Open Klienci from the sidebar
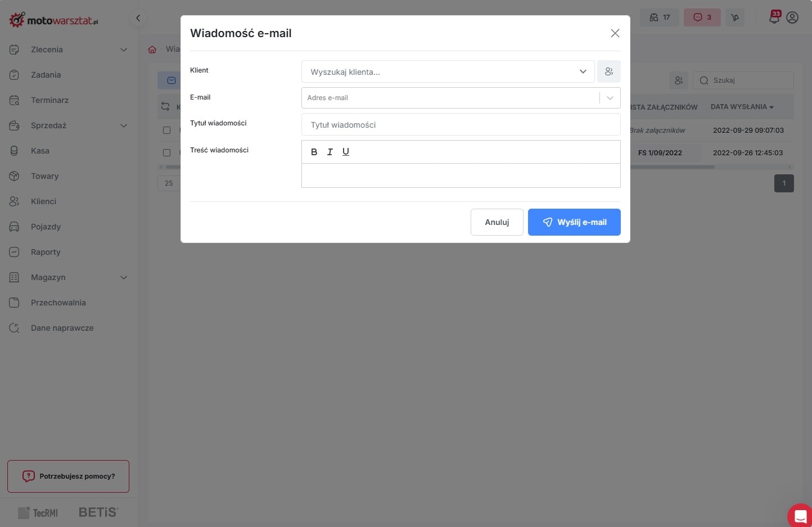This screenshot has width=812, height=527. (43, 201)
